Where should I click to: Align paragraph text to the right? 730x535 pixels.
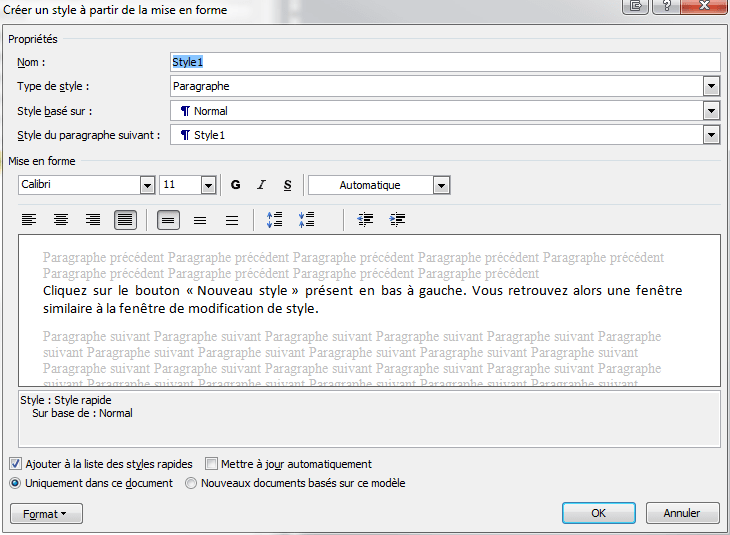93,219
